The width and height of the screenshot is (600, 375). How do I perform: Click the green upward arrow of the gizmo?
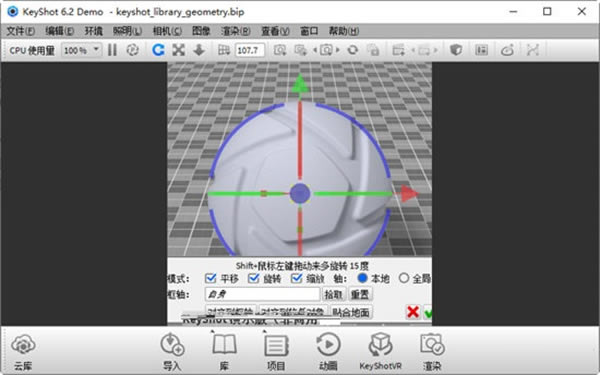pos(300,84)
